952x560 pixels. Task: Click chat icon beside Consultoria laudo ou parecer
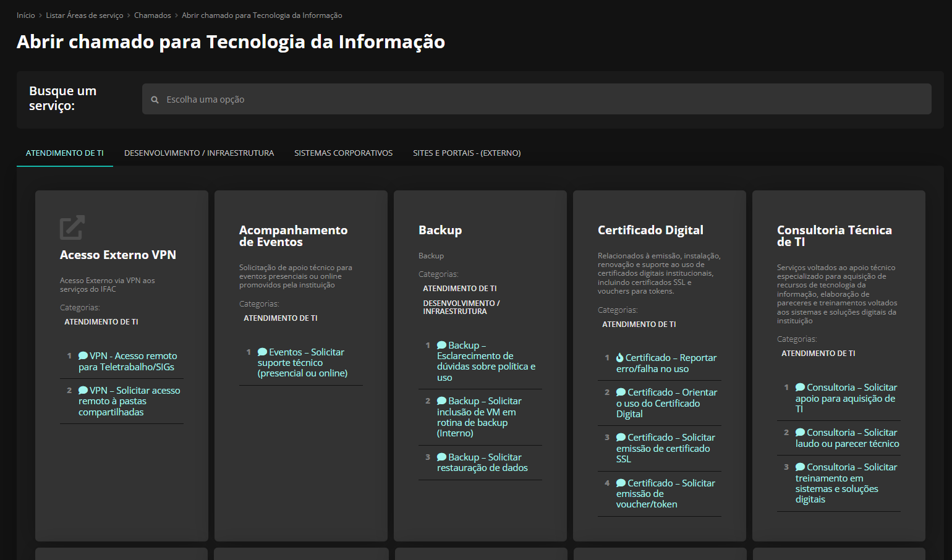(x=800, y=433)
